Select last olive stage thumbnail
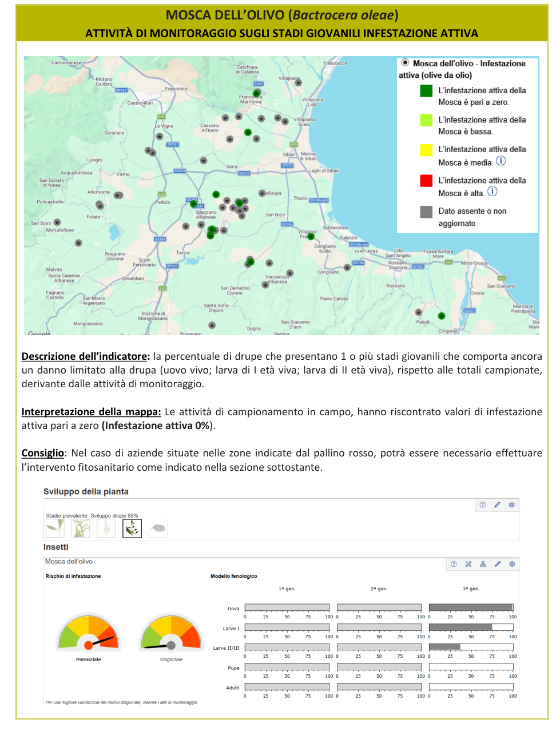Viewport: 560px width, 731px height. (x=158, y=528)
